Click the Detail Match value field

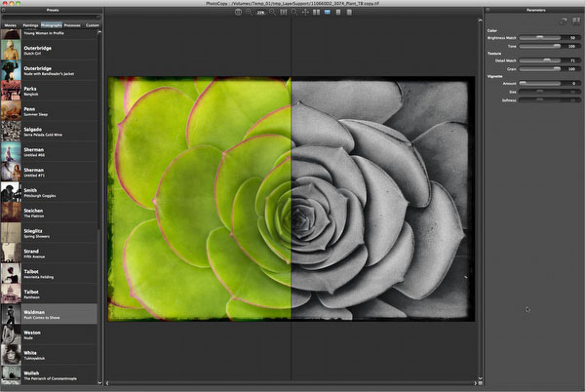click(572, 60)
